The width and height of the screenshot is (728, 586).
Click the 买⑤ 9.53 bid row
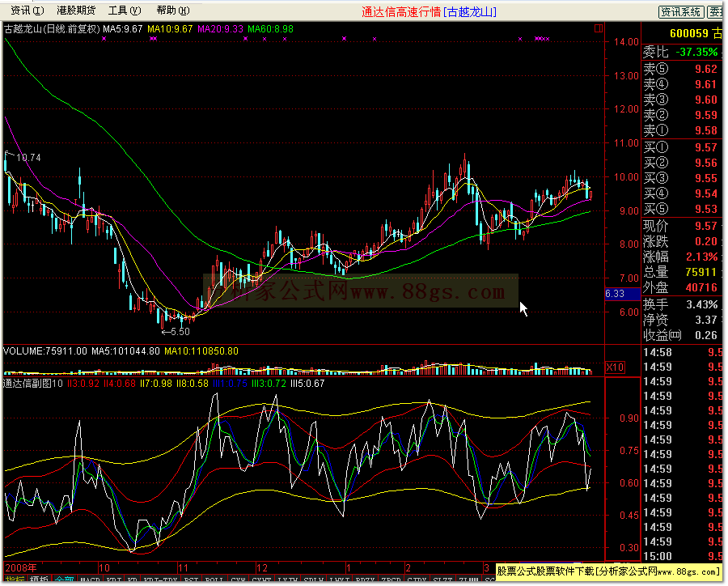tap(680, 209)
